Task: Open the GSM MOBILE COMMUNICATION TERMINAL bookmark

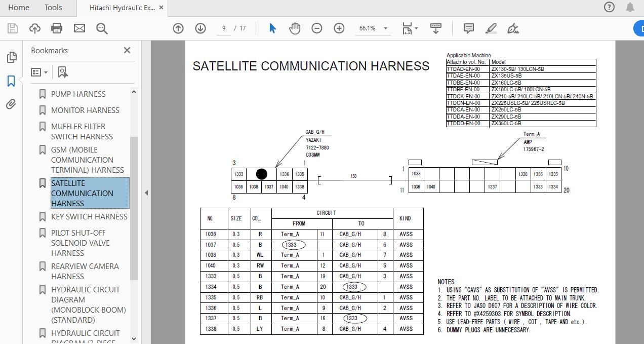Action: 88,160
